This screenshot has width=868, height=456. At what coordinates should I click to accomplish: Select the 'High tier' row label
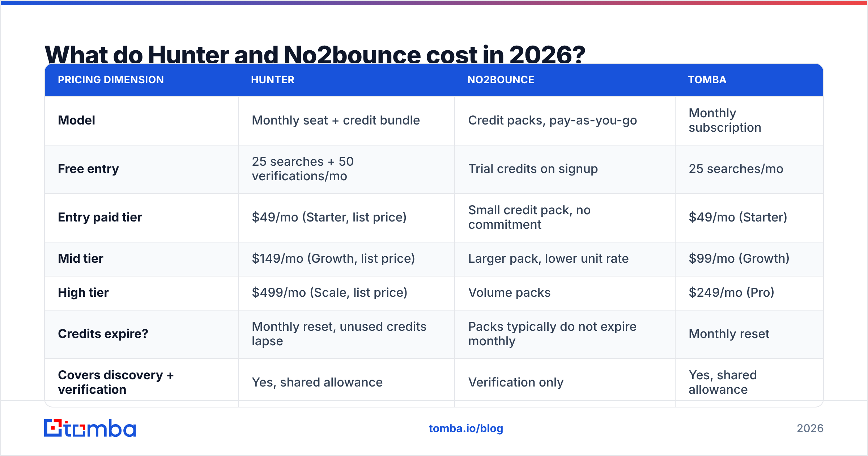[83, 292]
